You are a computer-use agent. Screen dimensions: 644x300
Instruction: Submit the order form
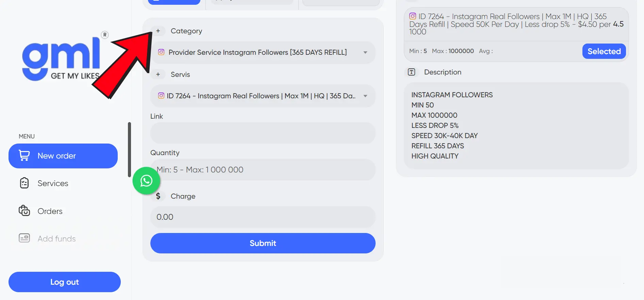pos(263,243)
